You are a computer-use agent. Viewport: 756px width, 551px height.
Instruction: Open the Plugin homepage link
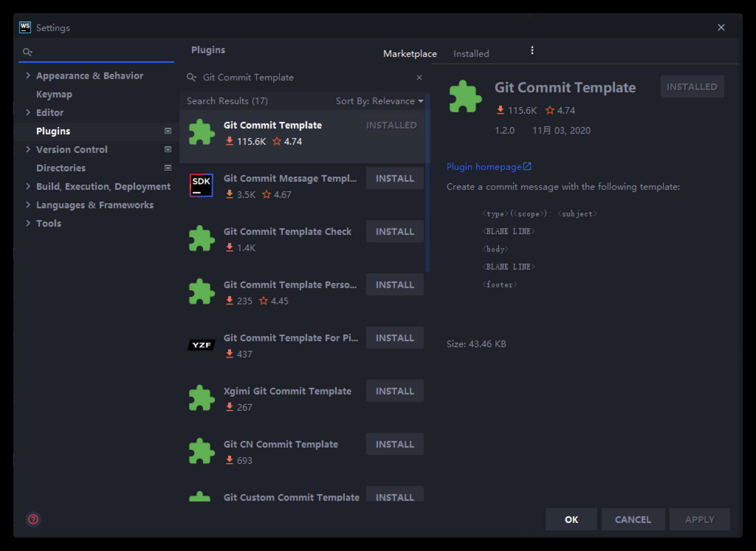pyautogui.click(x=484, y=167)
